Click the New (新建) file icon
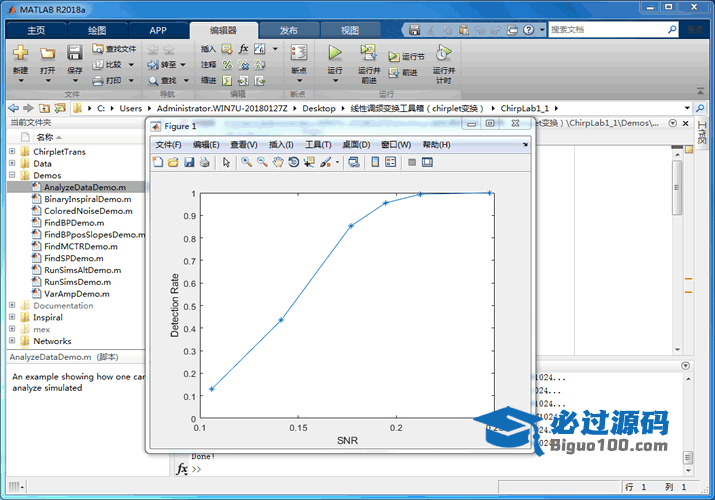This screenshot has width=715, height=500. pos(20,53)
